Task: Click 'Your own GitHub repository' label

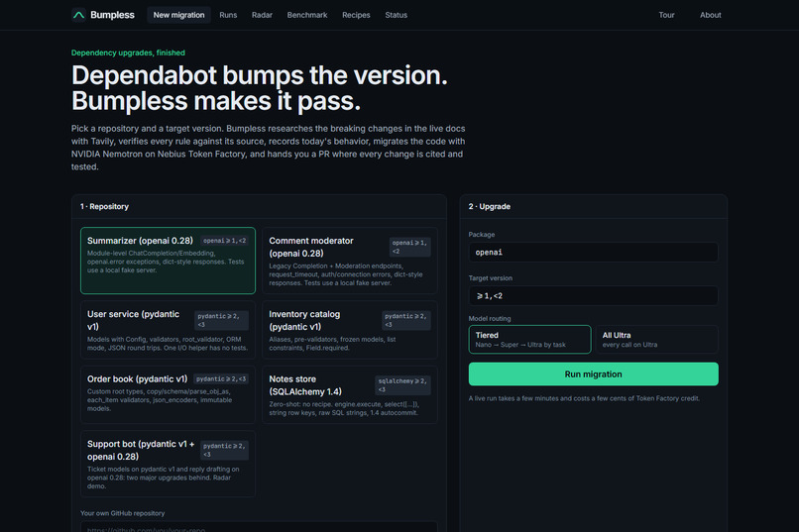Action: (x=122, y=513)
